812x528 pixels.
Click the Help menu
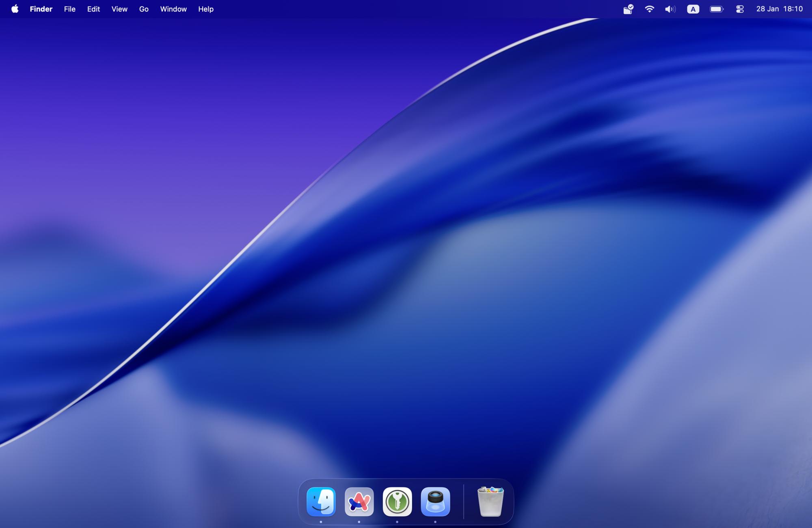pyautogui.click(x=206, y=9)
